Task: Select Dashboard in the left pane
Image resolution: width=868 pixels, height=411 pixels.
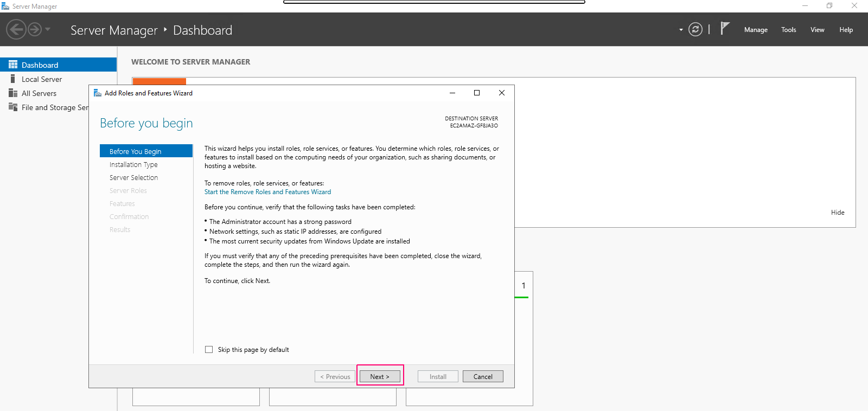Action: (58, 65)
